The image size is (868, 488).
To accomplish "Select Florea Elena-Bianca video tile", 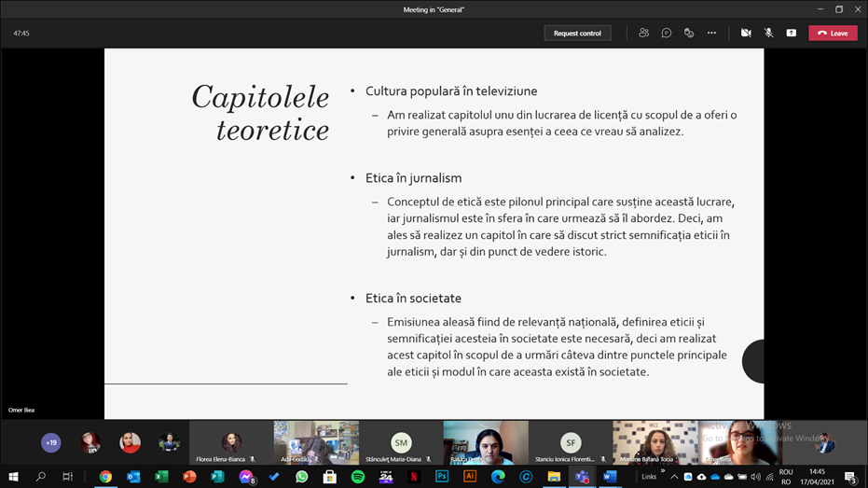I will pos(231,442).
